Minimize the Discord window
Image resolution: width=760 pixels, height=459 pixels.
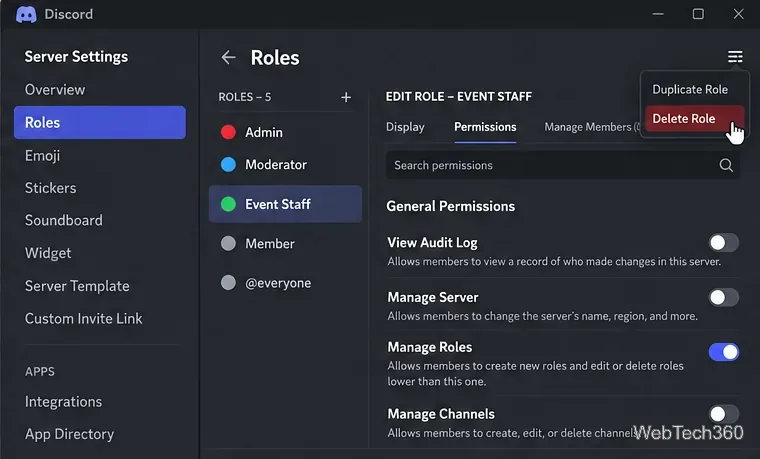click(x=658, y=14)
